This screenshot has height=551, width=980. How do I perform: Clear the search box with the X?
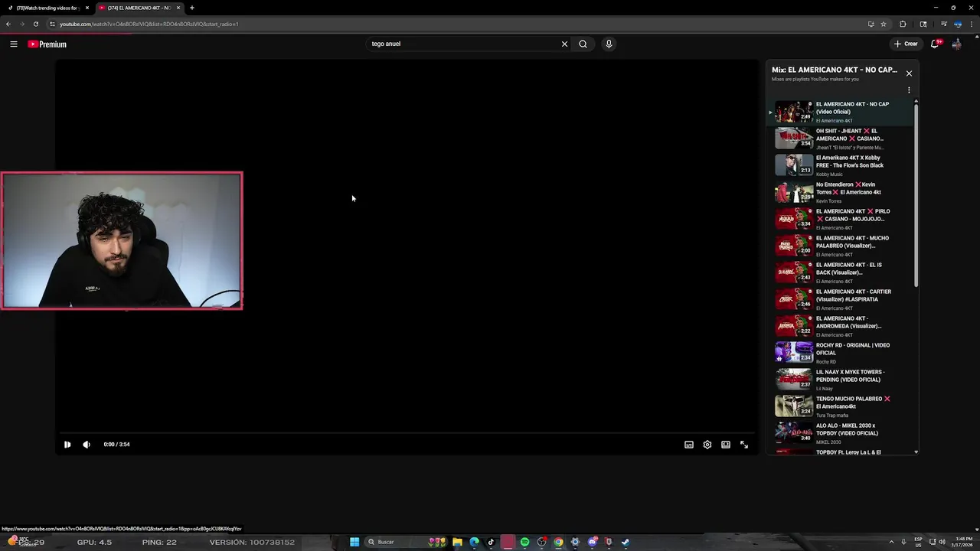[x=564, y=44]
